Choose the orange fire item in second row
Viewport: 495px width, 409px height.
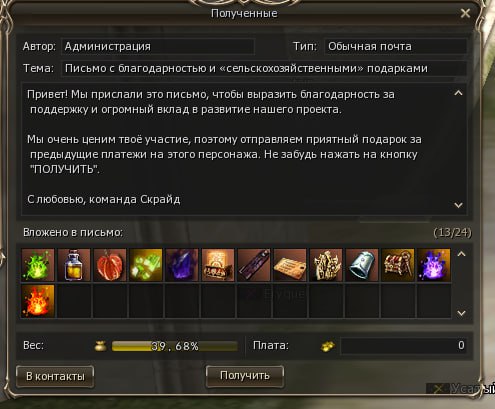[x=38, y=301]
